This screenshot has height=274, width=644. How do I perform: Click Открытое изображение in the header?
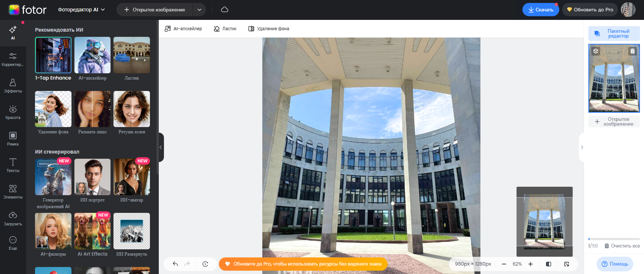pos(155,10)
